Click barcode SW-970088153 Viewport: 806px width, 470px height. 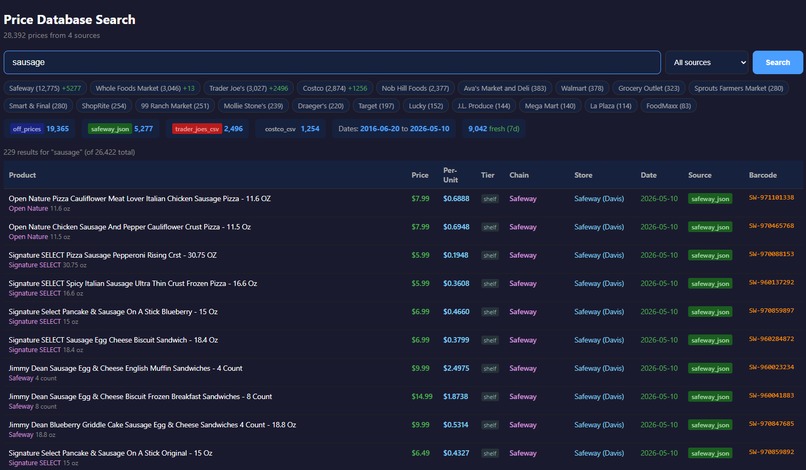(x=771, y=255)
